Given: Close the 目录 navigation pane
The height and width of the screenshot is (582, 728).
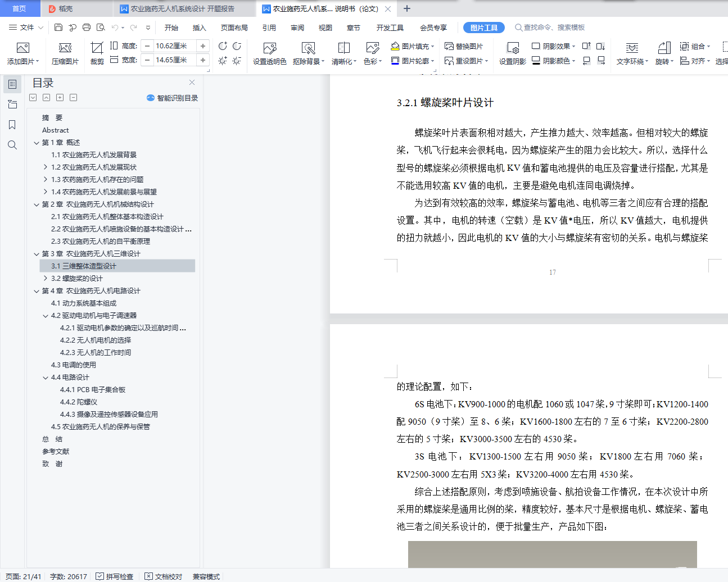Looking at the screenshot, I should [192, 83].
